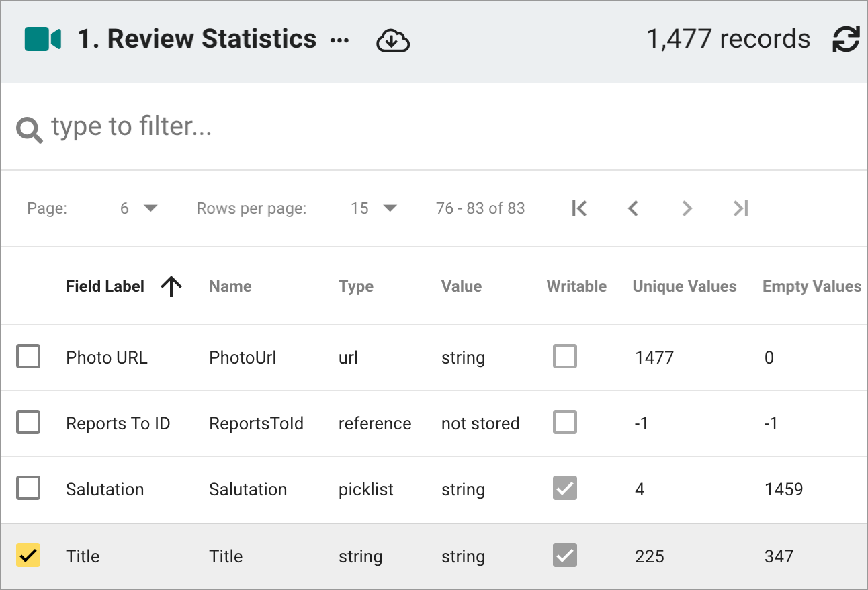
Task: Click the cloud download icon
Action: tap(393, 41)
